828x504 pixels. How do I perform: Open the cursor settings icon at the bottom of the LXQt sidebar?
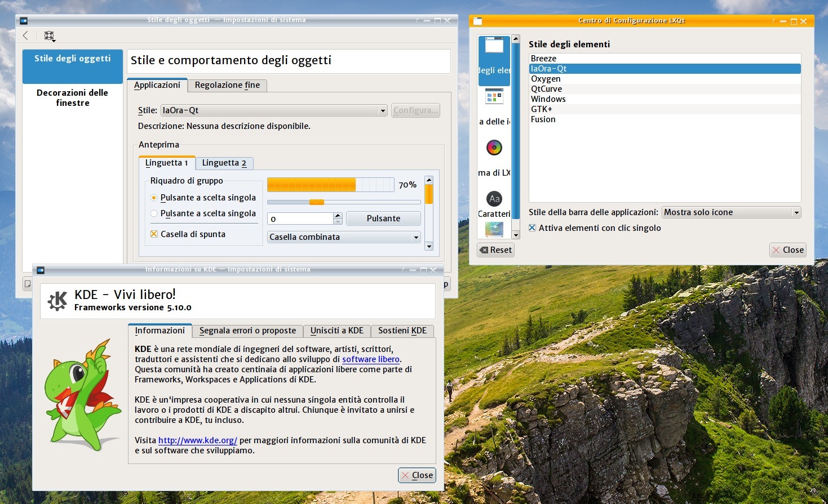(494, 229)
